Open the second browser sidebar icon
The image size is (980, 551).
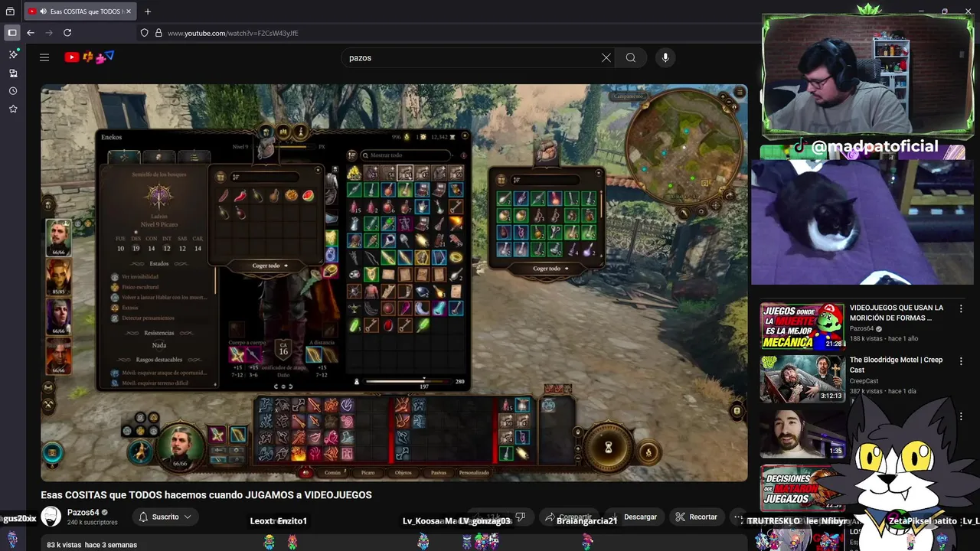click(13, 73)
